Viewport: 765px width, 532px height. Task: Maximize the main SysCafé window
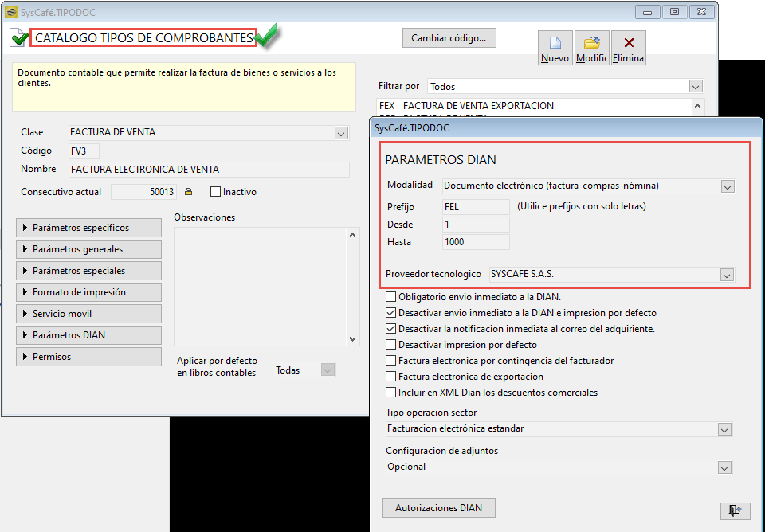[x=674, y=12]
